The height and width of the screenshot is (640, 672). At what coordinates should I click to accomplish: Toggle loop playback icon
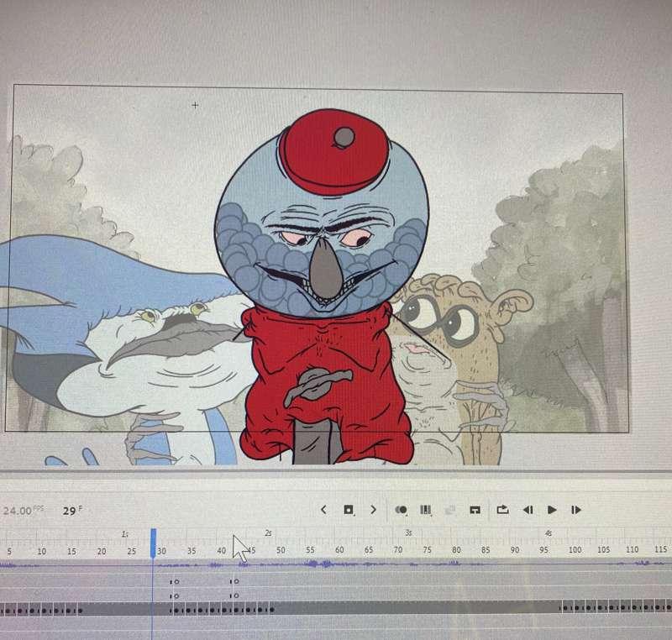pos(502,510)
